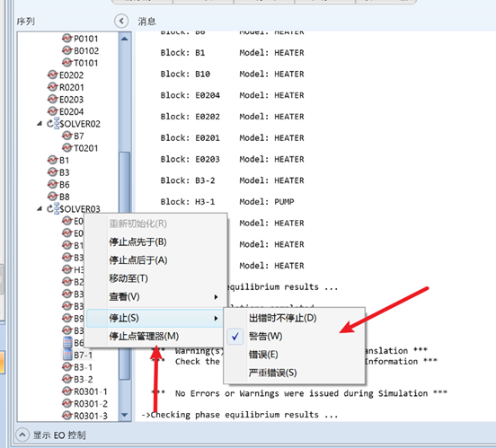
Task: Click the T0201 block icon
Action: pos(67,147)
